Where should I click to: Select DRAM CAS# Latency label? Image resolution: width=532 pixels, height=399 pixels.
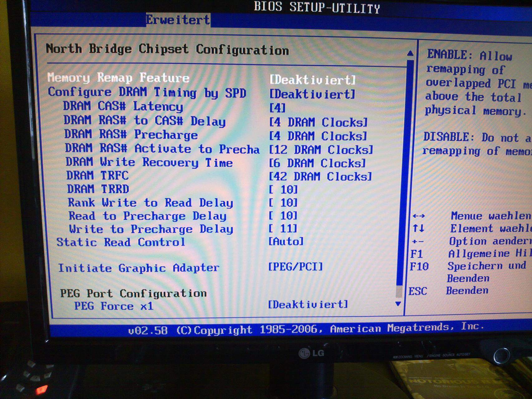point(123,106)
